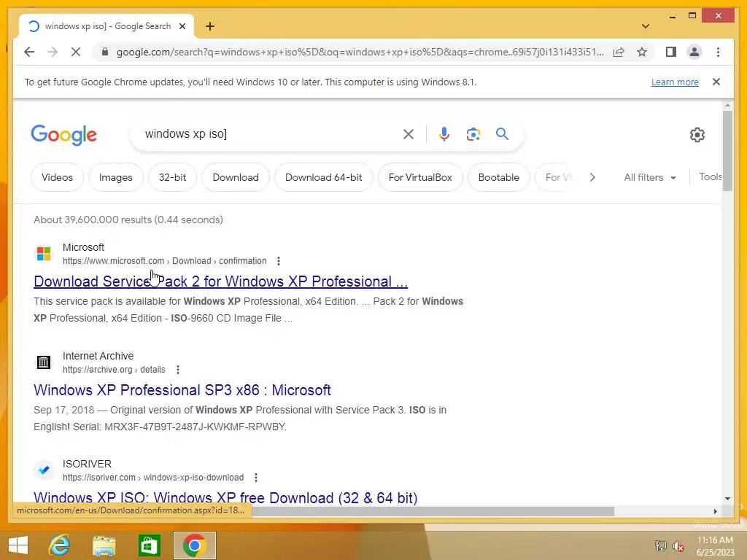The width and height of the screenshot is (747, 560).
Task: Go to Google home via logo
Action: coord(64,135)
